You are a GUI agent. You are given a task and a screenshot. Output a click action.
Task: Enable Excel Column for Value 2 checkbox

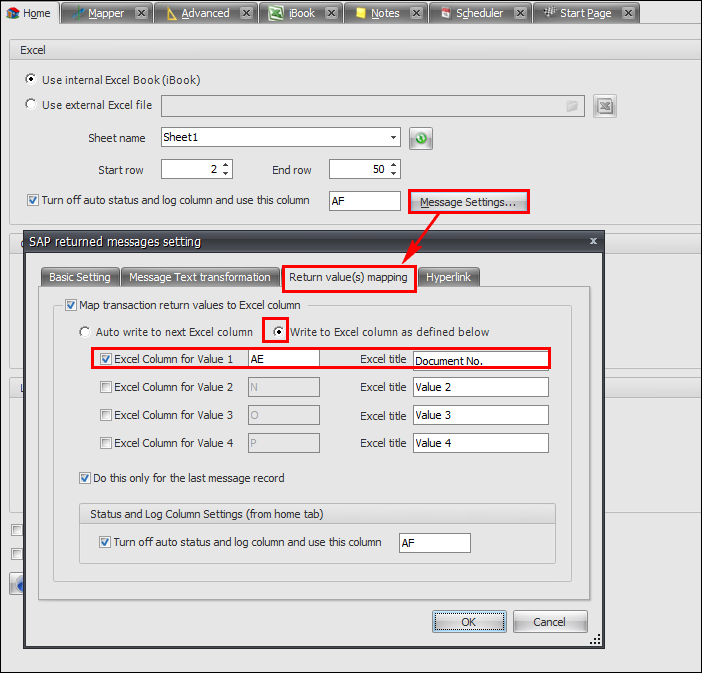106,387
